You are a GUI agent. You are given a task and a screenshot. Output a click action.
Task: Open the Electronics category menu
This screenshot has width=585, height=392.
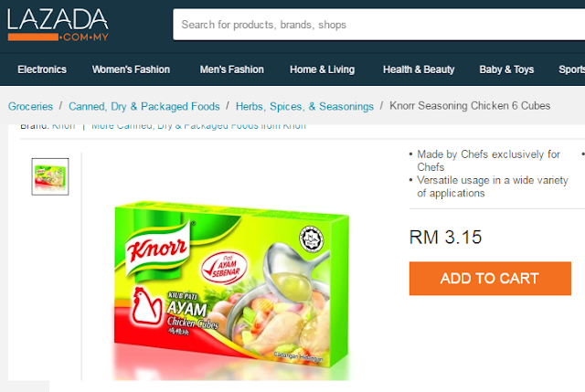click(42, 69)
